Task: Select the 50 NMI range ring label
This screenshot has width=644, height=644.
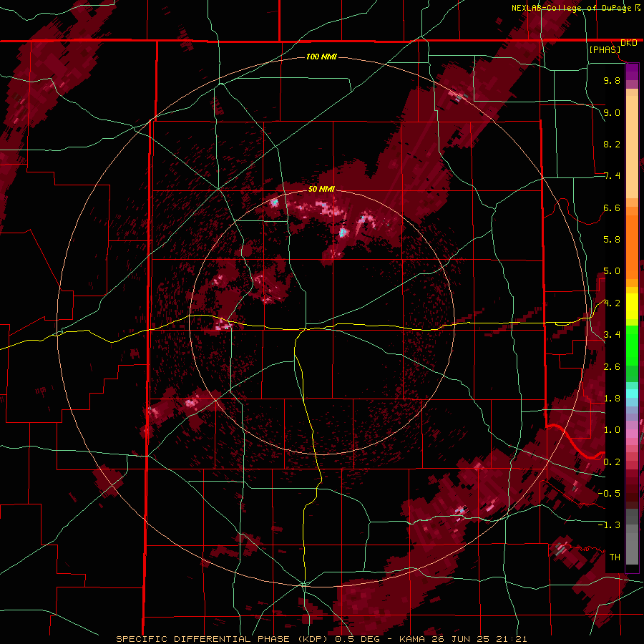Action: point(321,189)
